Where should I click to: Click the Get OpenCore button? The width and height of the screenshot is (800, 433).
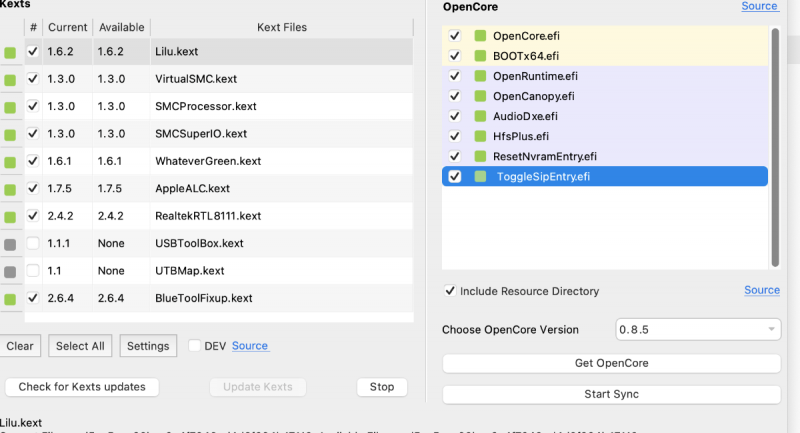[x=611, y=363]
